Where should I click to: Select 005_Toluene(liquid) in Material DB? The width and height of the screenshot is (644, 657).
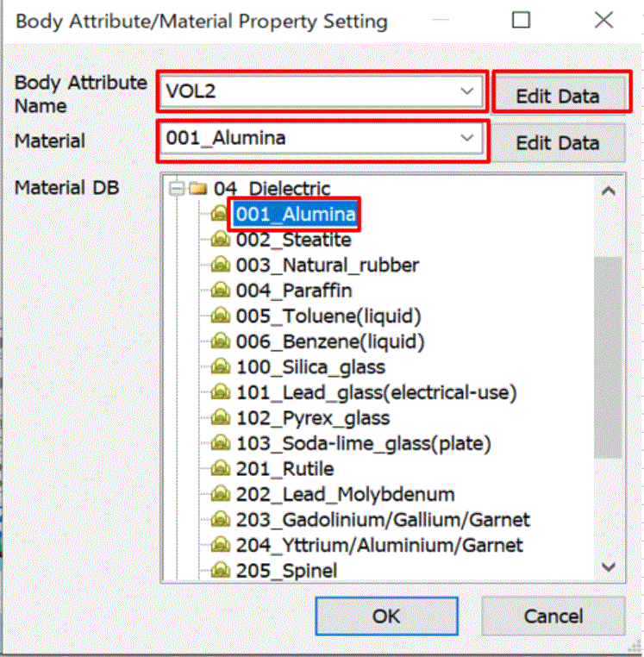[328, 316]
